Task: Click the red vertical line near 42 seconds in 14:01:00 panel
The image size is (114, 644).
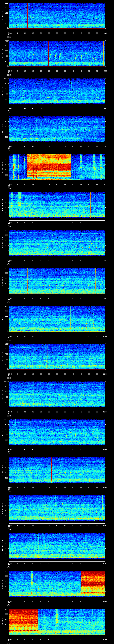Action: [x=77, y=16]
